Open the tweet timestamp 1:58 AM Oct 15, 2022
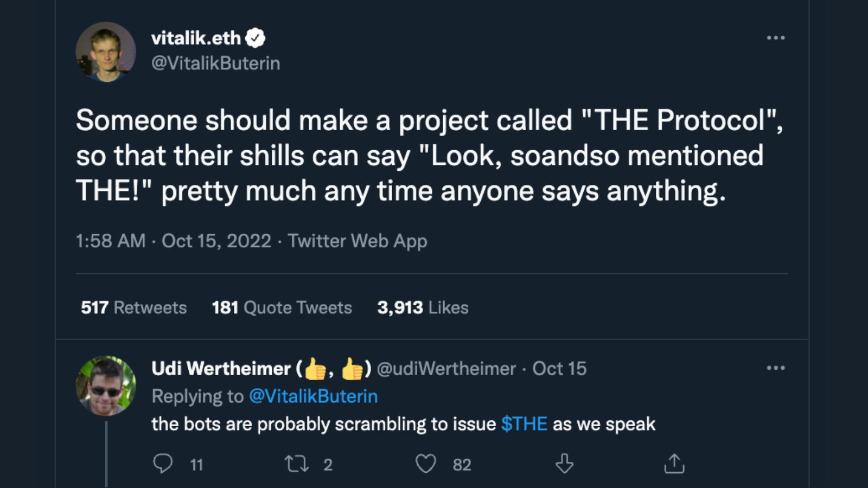 [x=174, y=241]
